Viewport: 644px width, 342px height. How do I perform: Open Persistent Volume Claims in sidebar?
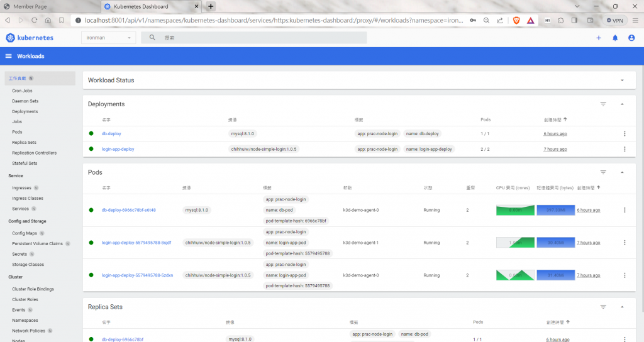[37, 244]
